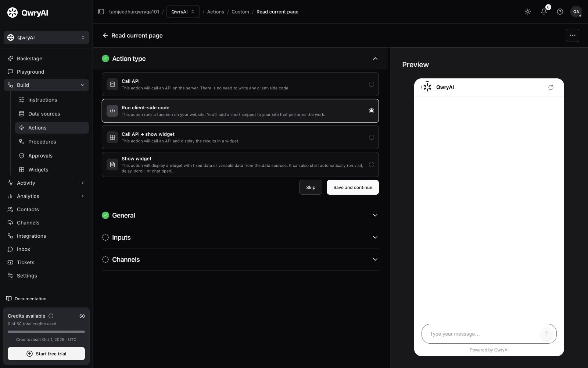Select the Show widget radio button
588x368 pixels.
[372, 164]
